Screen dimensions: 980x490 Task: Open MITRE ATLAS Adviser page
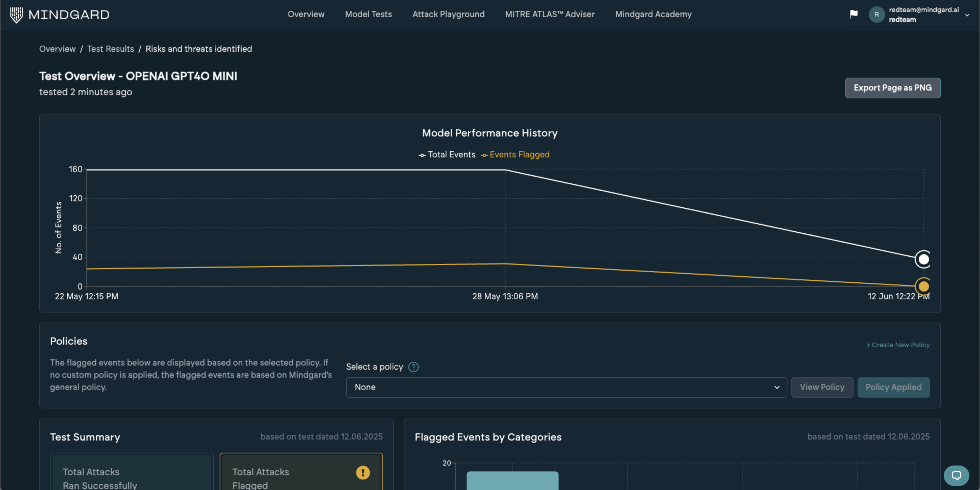pyautogui.click(x=549, y=14)
